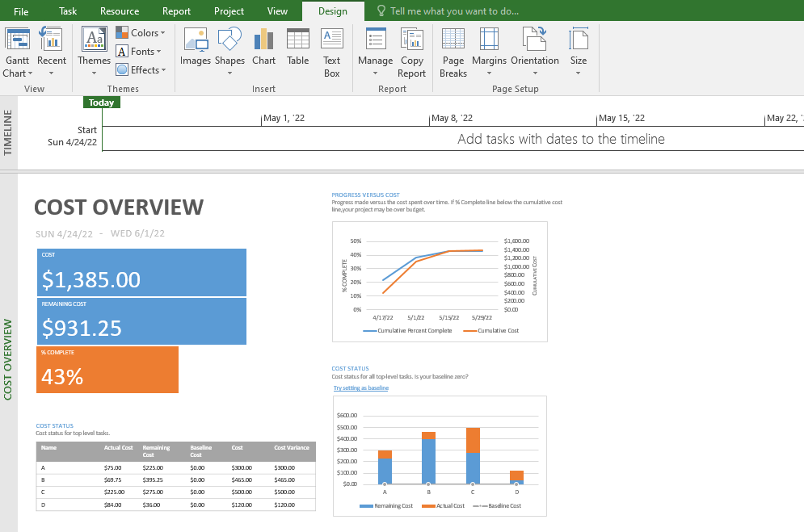Switch views using the Gantt Chart button
Image resolution: width=804 pixels, height=532 pixels.
click(17, 50)
